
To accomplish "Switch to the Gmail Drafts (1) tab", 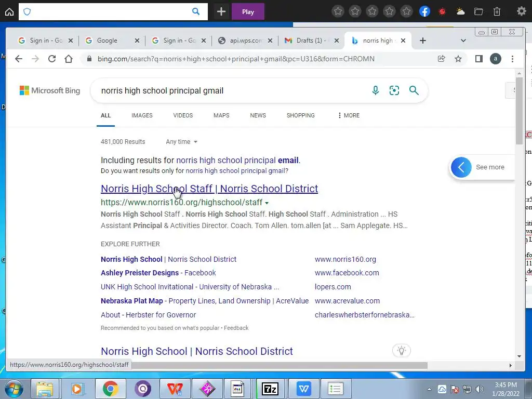I will point(312,41).
